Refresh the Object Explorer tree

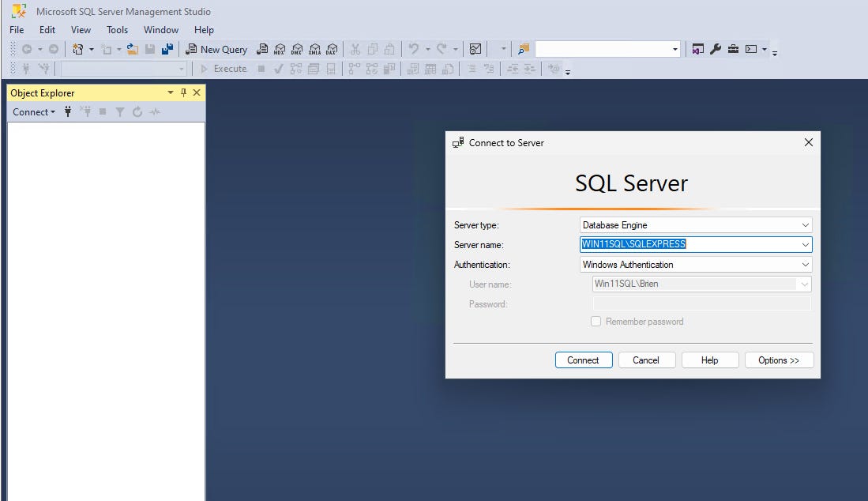[137, 112]
